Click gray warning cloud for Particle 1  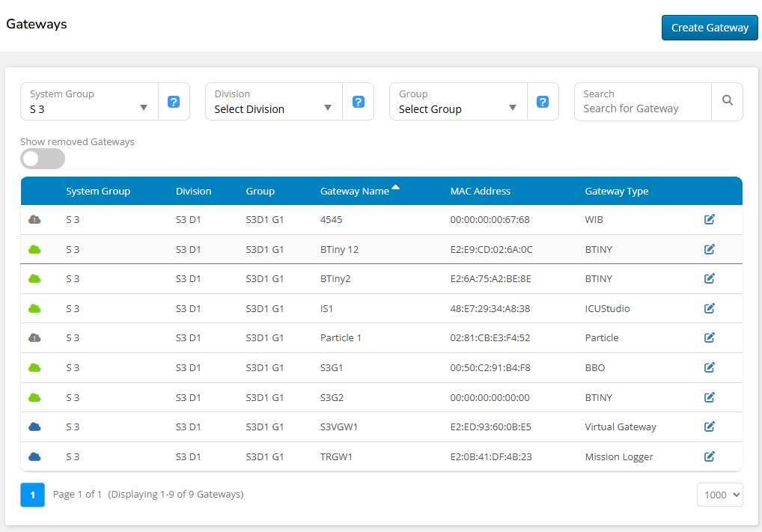34,337
